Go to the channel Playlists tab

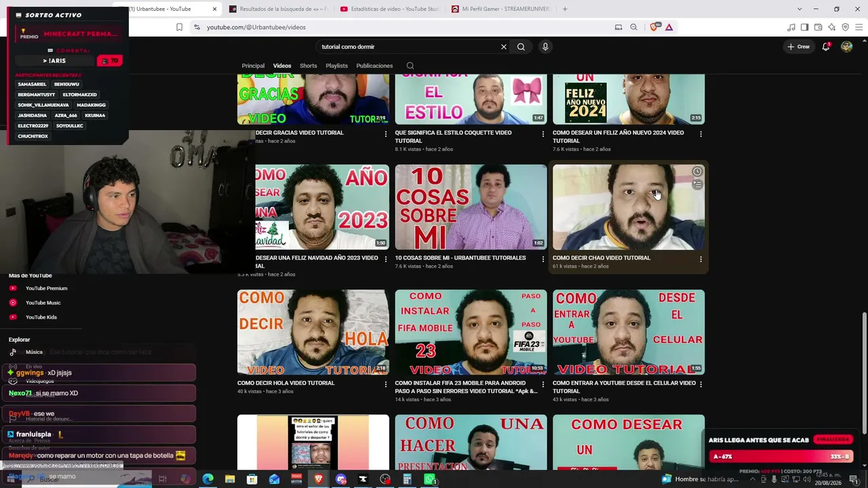pyautogui.click(x=336, y=66)
